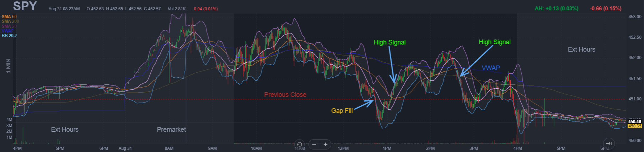Image resolution: width=644 pixels, height=152 pixels.
Task: Click the after-hours change AH: +0.13 (0.03%)
Action: tap(557, 9)
